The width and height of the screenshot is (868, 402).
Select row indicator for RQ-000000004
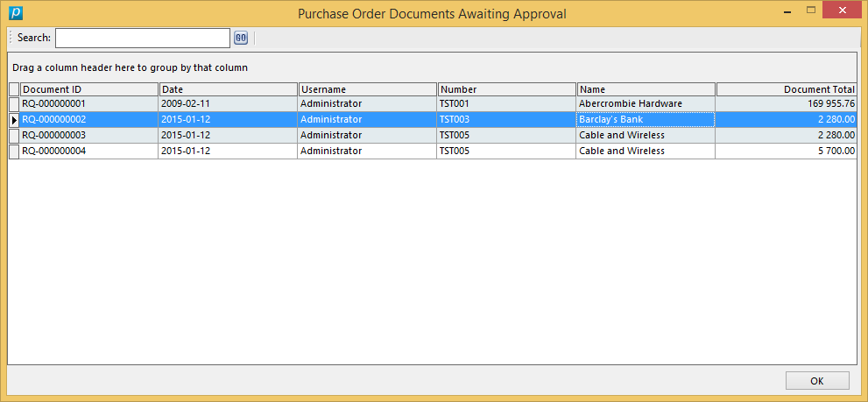tap(13, 151)
